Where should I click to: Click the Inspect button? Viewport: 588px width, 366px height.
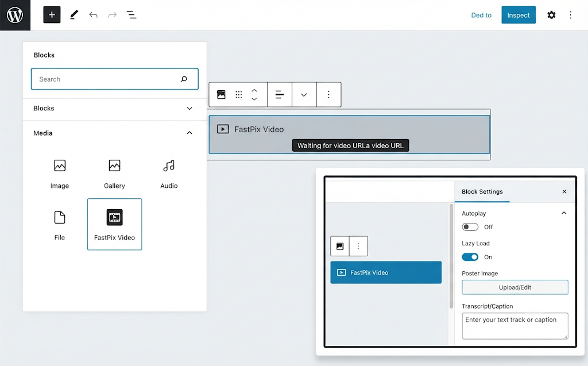[519, 15]
